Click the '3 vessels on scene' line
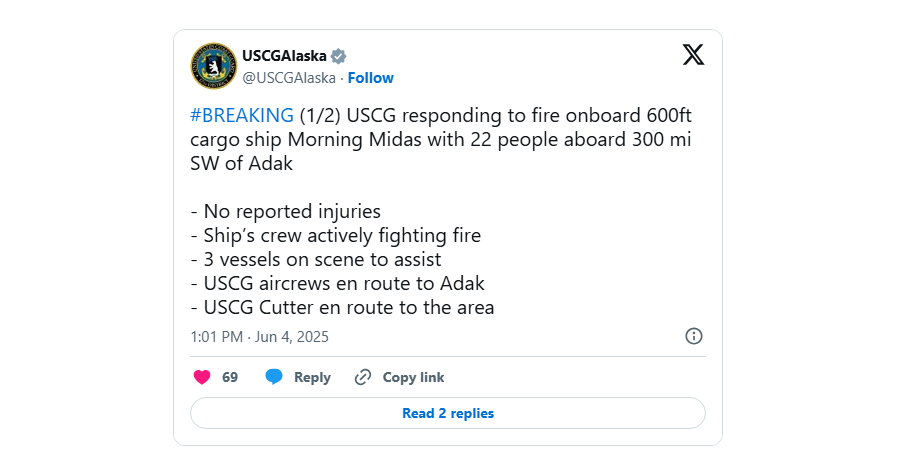The width and height of the screenshot is (903, 466). point(316,259)
